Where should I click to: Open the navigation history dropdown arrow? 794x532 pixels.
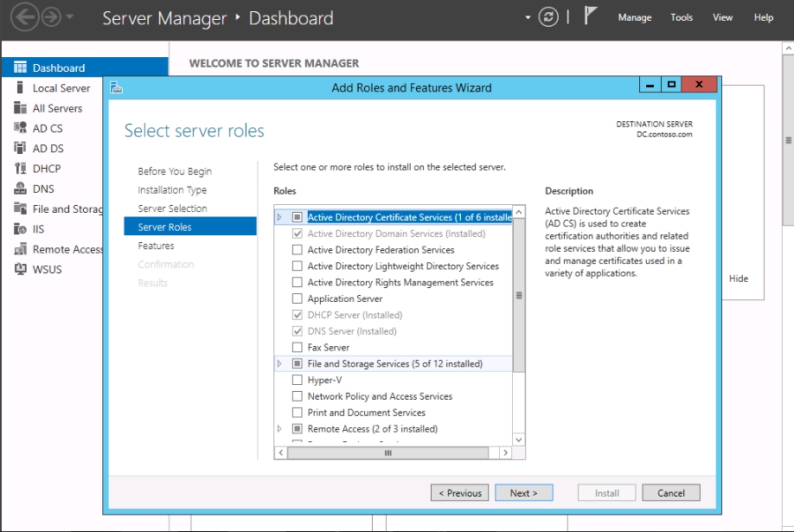tap(70, 16)
